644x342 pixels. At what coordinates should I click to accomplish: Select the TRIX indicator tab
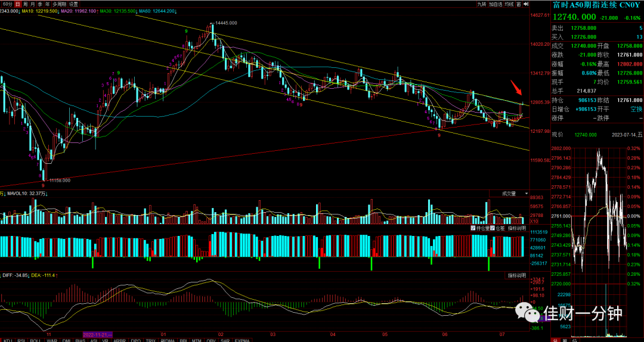pos(151,340)
